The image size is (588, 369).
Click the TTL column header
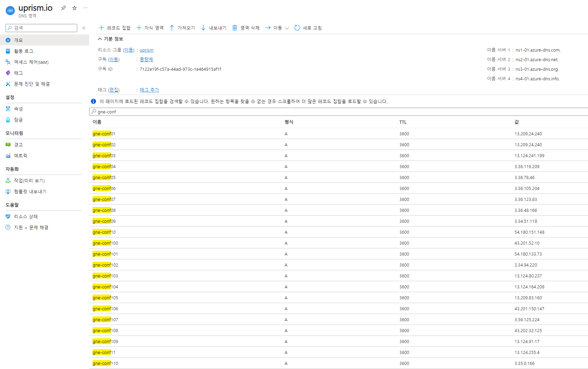tap(403, 122)
